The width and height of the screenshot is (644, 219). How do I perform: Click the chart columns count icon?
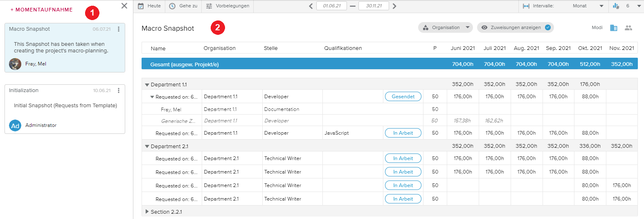(616, 6)
